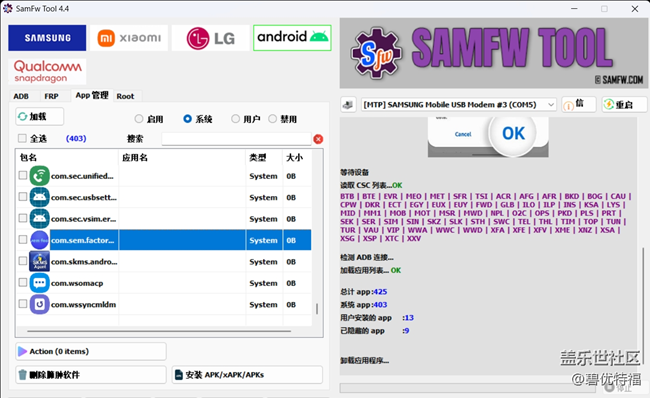
Task: Switch to the App management tab
Action: 92,95
